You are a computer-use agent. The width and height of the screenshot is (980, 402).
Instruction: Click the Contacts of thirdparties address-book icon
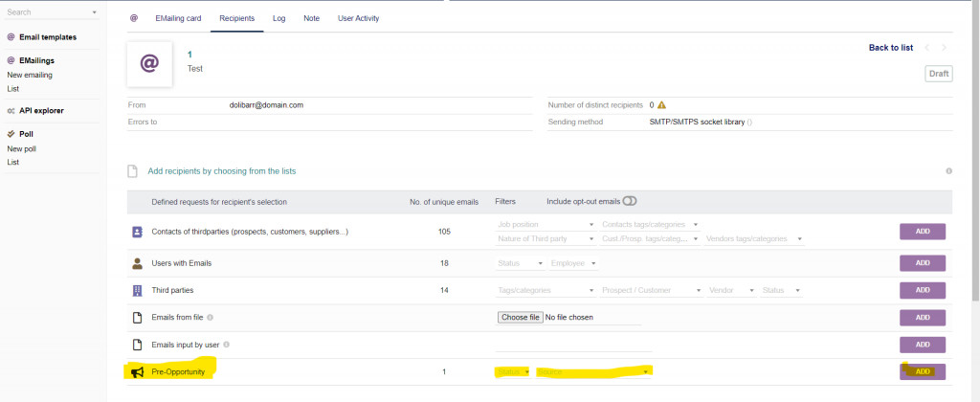(x=138, y=232)
